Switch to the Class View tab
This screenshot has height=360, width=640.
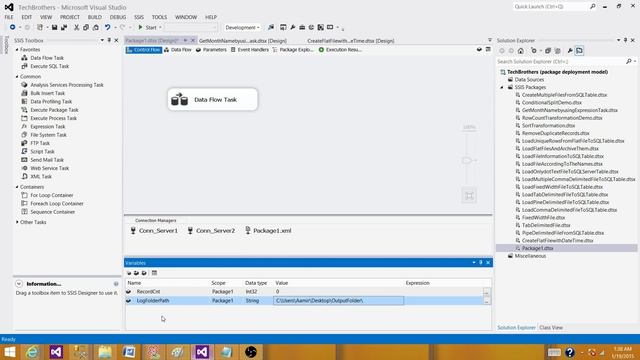click(551, 328)
